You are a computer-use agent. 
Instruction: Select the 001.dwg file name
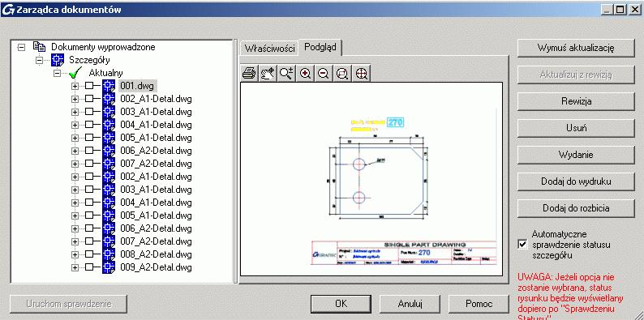[138, 86]
